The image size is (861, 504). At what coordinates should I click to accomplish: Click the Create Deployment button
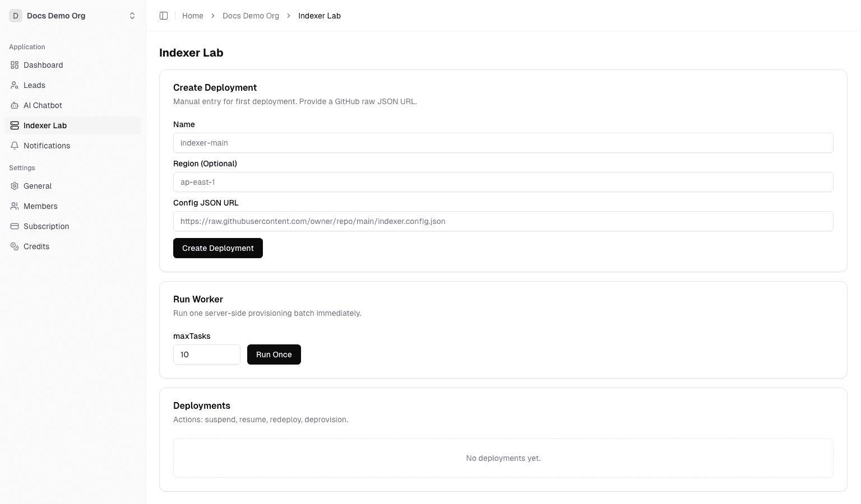tap(218, 248)
